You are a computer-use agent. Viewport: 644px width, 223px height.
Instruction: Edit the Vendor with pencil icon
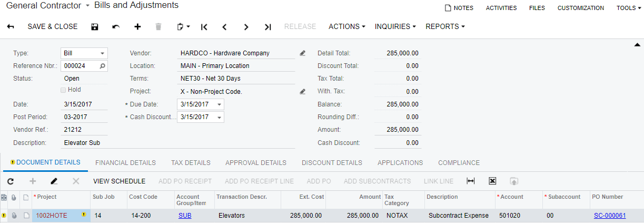pyautogui.click(x=303, y=53)
